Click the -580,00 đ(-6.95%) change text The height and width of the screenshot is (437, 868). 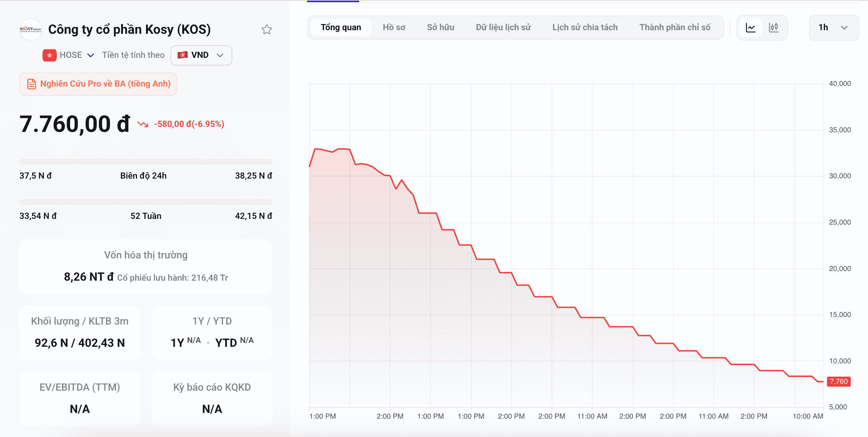point(189,124)
